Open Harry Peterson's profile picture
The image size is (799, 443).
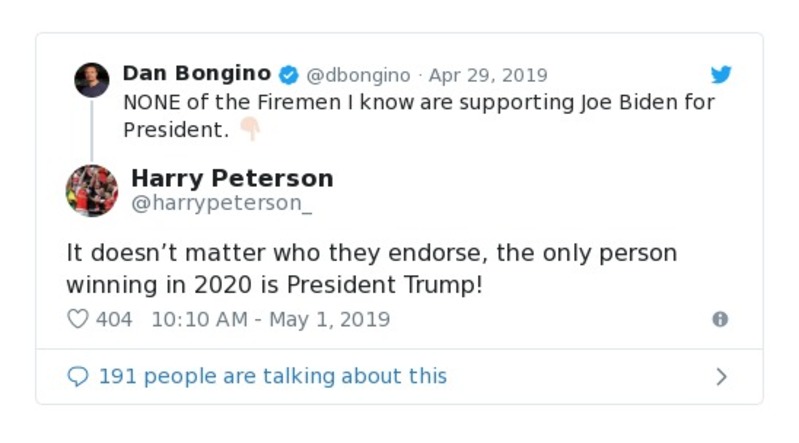[x=92, y=190]
